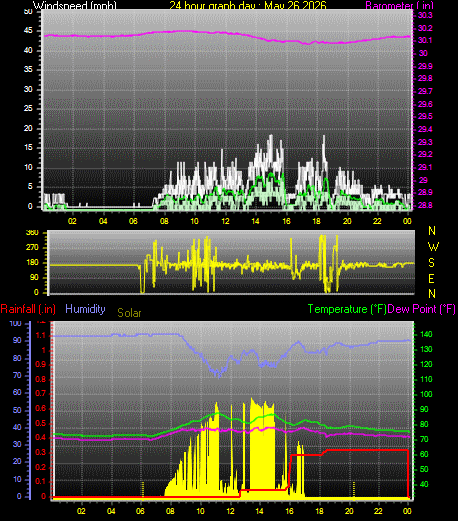This screenshot has width=458, height=521.
Task: Click hour 18 under the bottom graph
Action: pyautogui.click(x=319, y=511)
